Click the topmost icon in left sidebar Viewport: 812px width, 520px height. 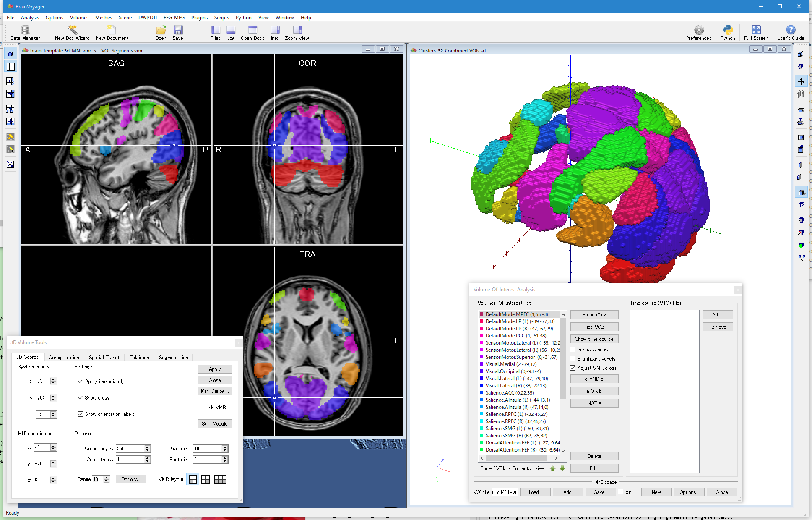(x=10, y=54)
